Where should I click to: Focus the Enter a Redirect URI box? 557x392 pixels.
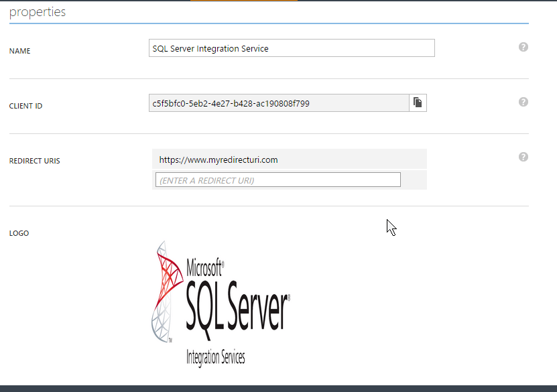(x=278, y=180)
